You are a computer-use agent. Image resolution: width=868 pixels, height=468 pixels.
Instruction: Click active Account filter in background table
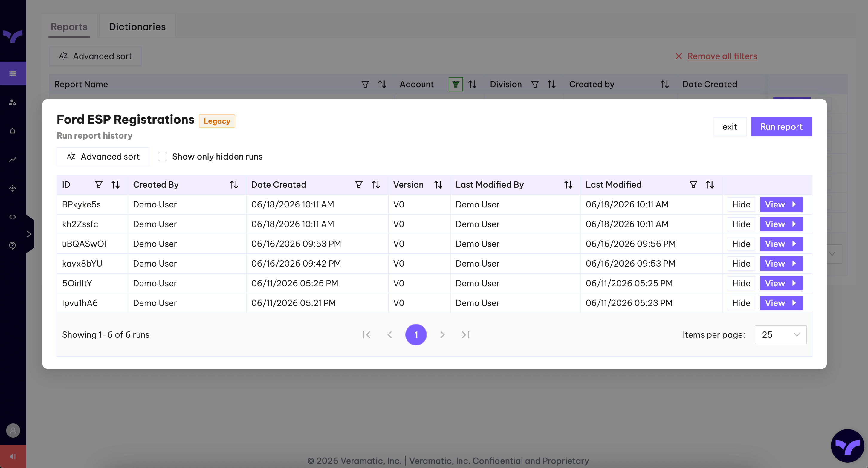[x=456, y=84]
